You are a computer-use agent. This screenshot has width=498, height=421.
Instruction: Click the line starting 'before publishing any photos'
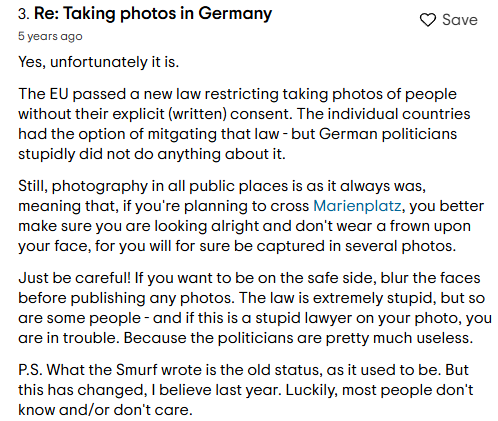click(251, 298)
